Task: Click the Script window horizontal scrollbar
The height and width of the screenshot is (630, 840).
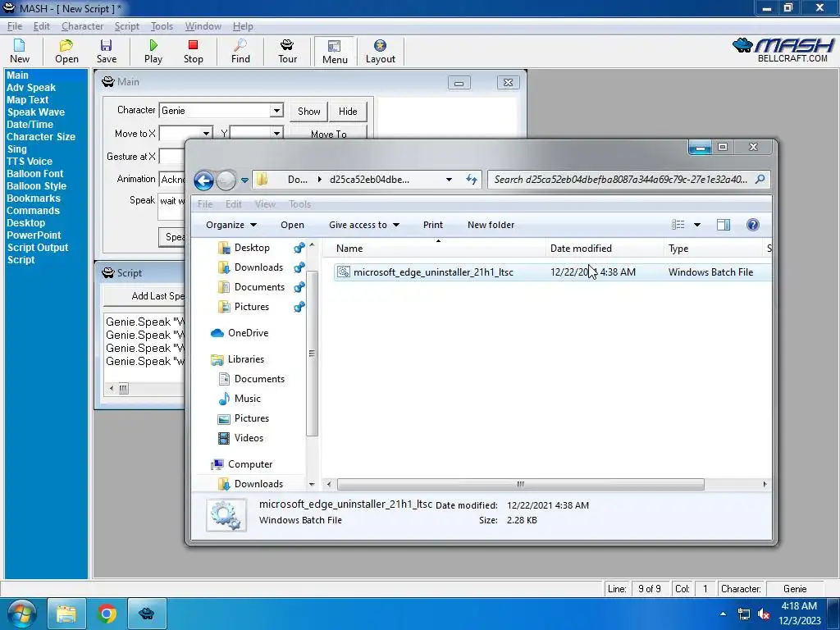Action: (x=124, y=389)
